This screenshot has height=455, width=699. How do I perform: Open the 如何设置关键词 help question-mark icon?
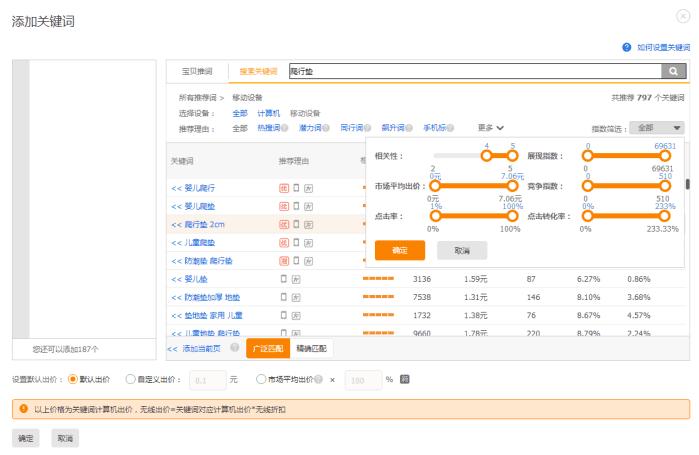pyautogui.click(x=627, y=47)
